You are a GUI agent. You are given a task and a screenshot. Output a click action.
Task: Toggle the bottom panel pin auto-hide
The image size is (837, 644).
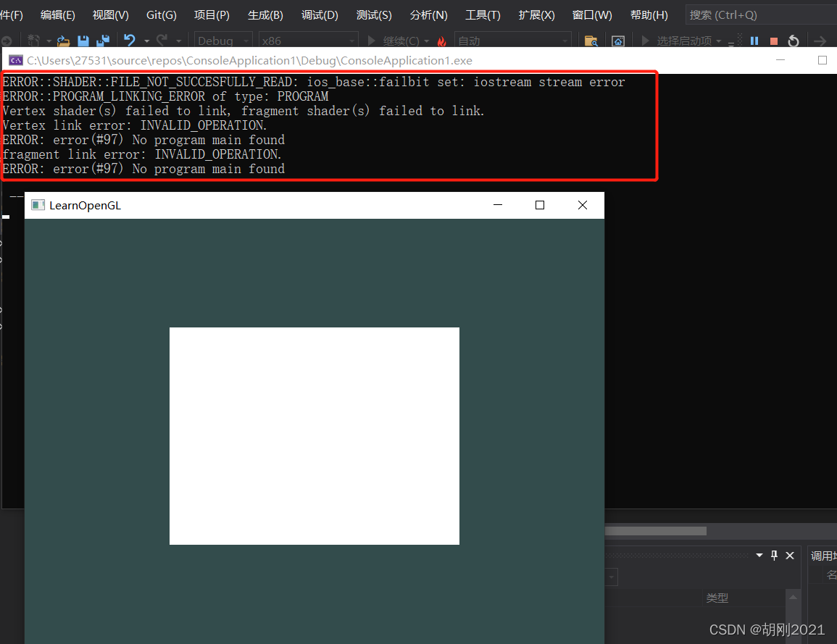pos(775,556)
